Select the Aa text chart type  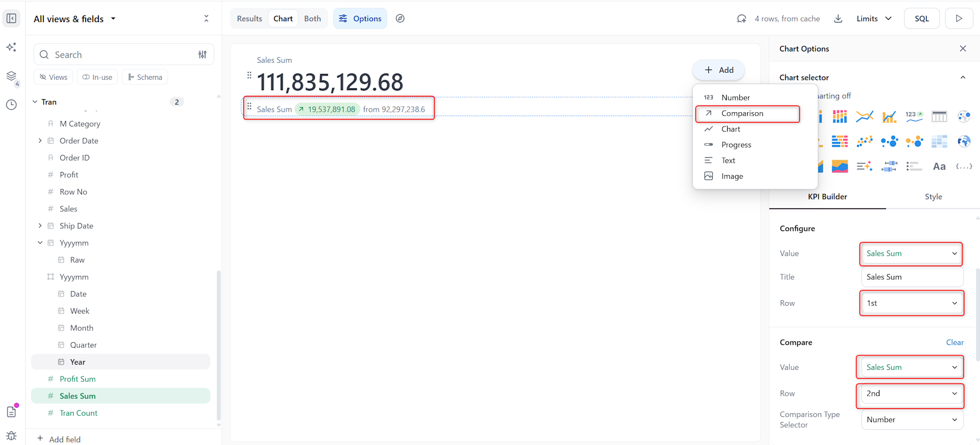pyautogui.click(x=939, y=167)
